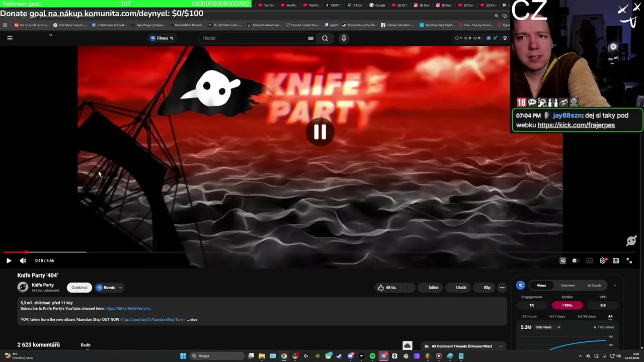Click the taskbar Hledat search box

coord(216,356)
